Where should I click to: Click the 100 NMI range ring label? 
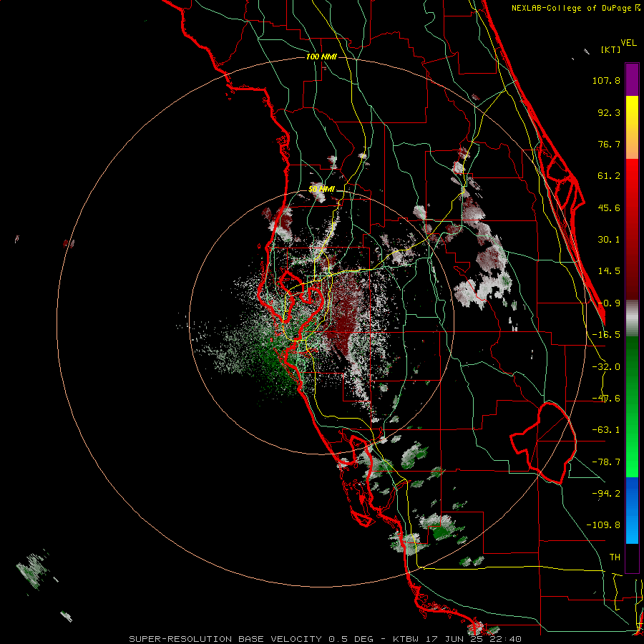(321, 57)
